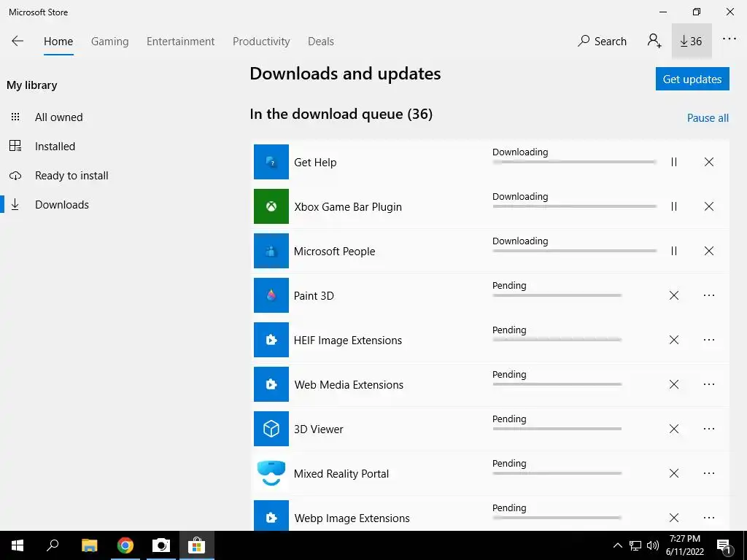Click the Search button
Screen dimensions: 747x560
click(x=602, y=41)
